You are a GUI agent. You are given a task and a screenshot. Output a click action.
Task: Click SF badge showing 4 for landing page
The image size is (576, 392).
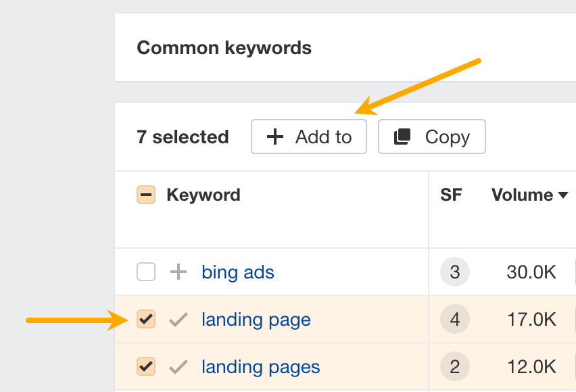click(454, 319)
